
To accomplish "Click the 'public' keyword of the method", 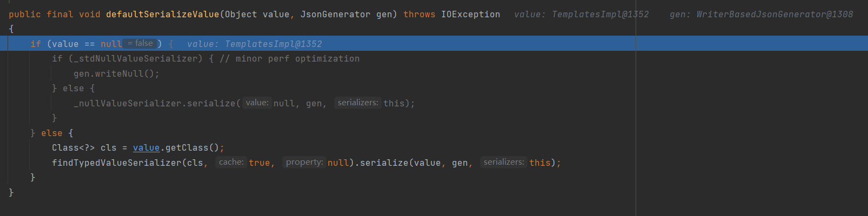I will click(x=24, y=15).
